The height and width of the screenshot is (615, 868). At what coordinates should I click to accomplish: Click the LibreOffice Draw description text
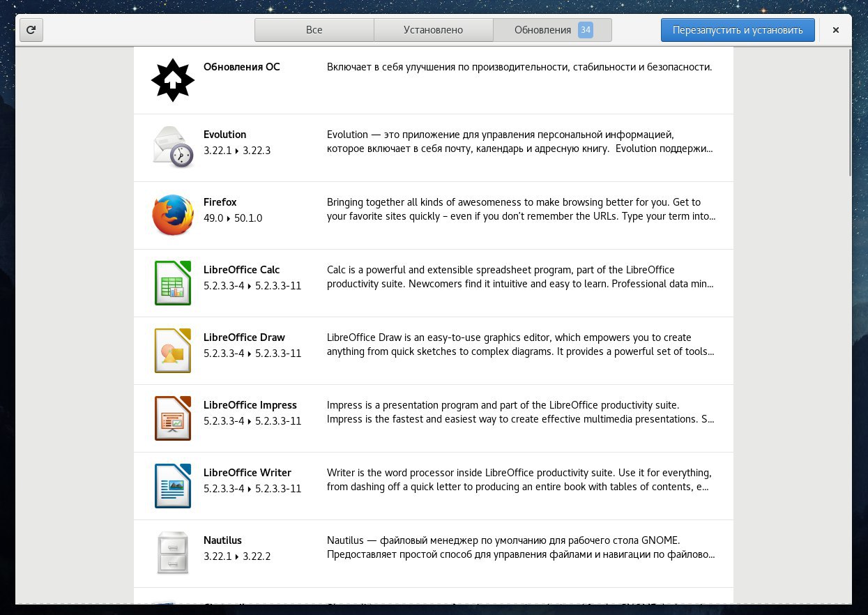pyautogui.click(x=521, y=344)
